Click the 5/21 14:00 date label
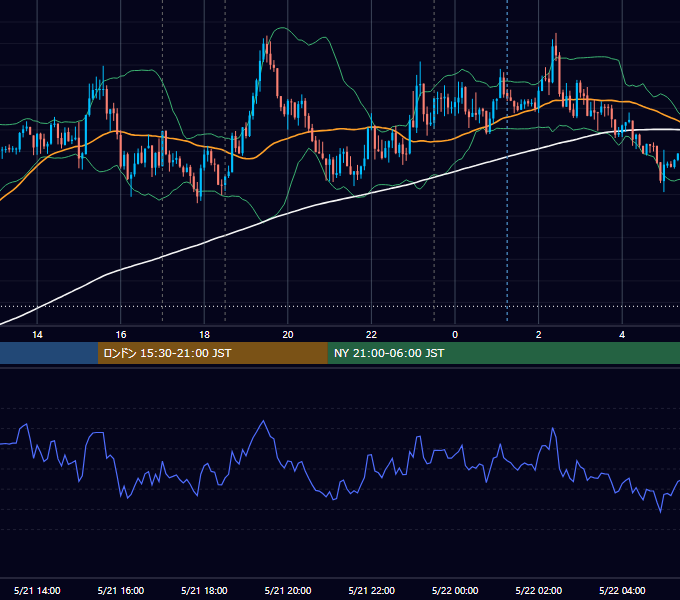The width and height of the screenshot is (680, 600). pyautogui.click(x=37, y=590)
